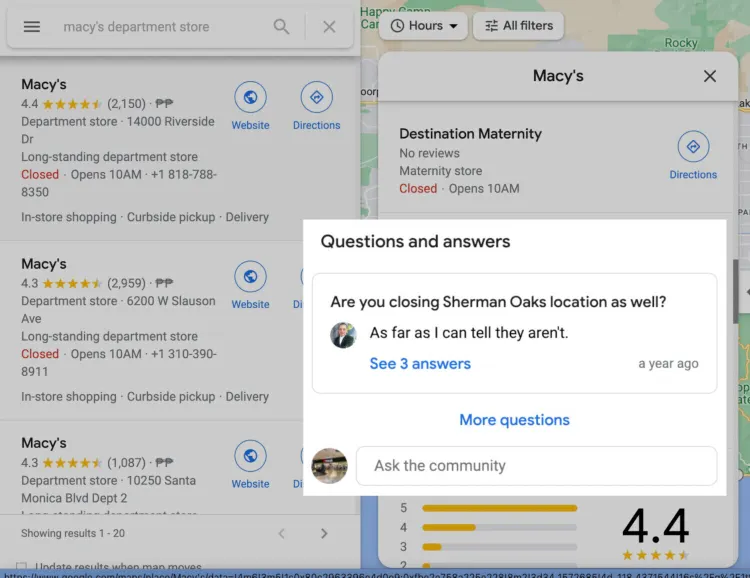
Task: Click 'As far as I can tell they aren't.' answer
Action: click(469, 333)
